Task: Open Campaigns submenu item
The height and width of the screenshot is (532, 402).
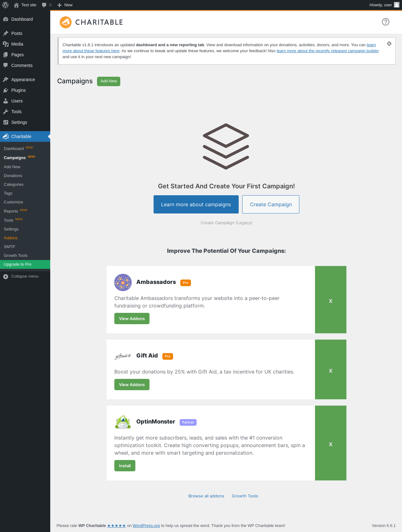Action: (25, 158)
